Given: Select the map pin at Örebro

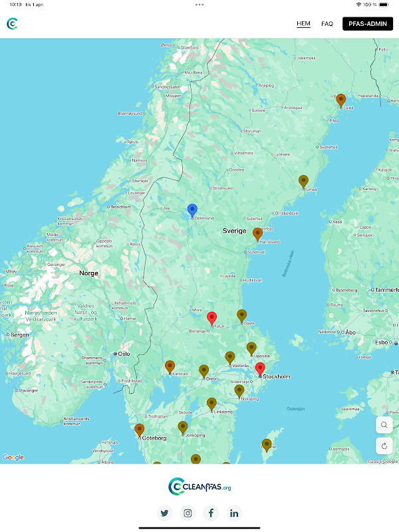Looking at the screenshot, I should pos(204,372).
